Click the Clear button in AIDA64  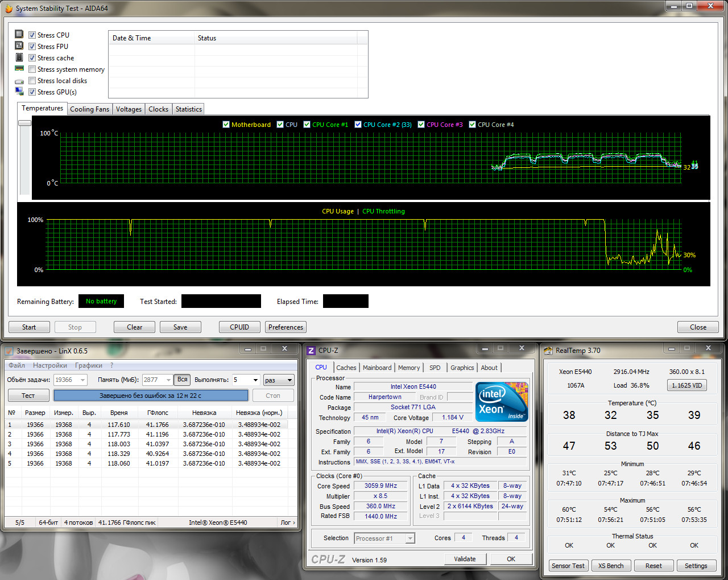(135, 327)
